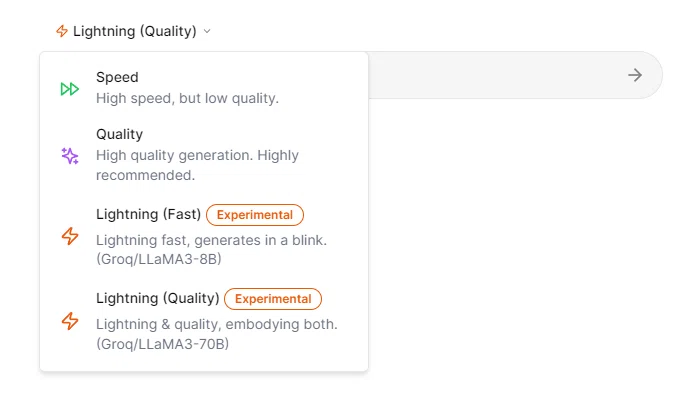
Task: Click 'Lightning & quality, embodying both.' text
Action: pyautogui.click(x=217, y=324)
